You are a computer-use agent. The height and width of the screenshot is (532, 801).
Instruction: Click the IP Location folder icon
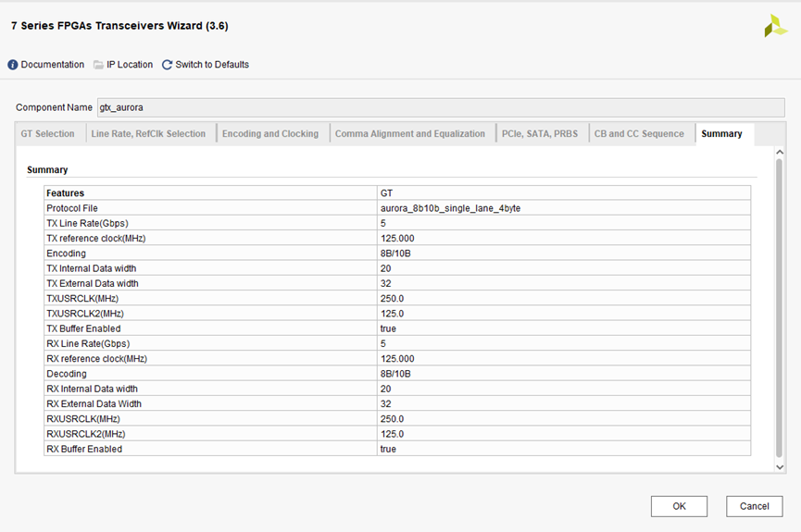[x=98, y=65]
